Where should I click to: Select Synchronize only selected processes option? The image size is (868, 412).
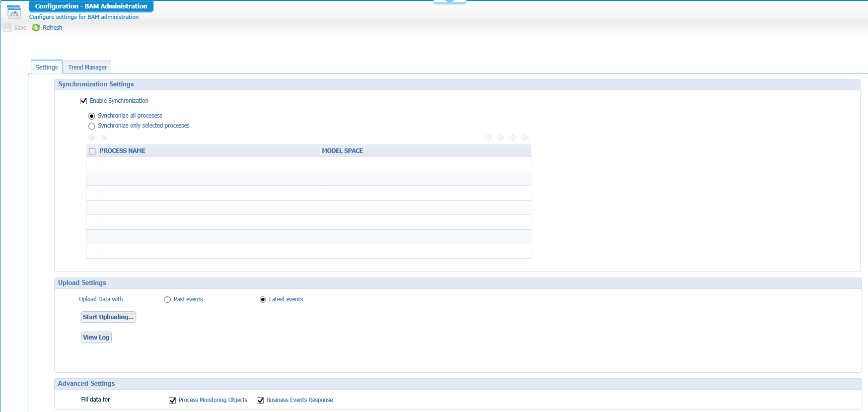[x=91, y=126]
